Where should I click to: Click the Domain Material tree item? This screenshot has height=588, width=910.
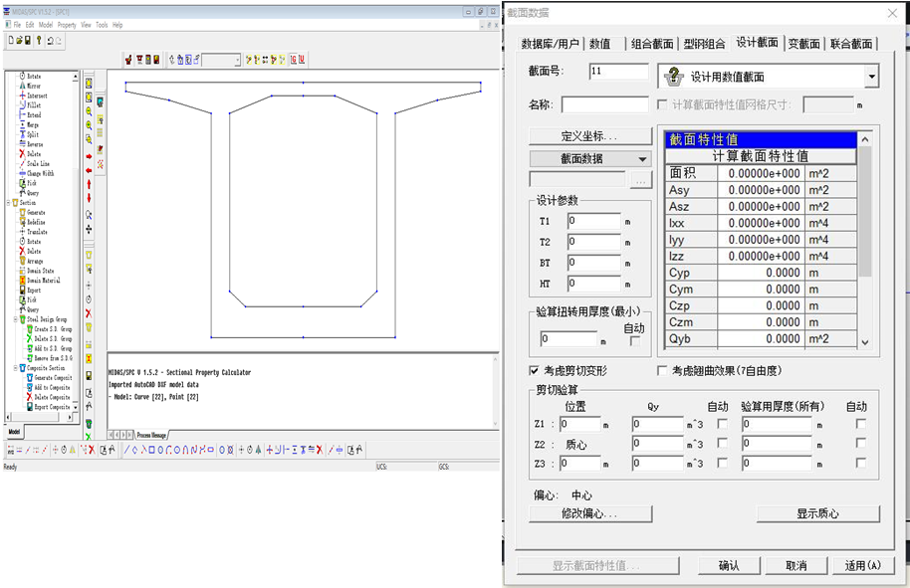click(43, 281)
